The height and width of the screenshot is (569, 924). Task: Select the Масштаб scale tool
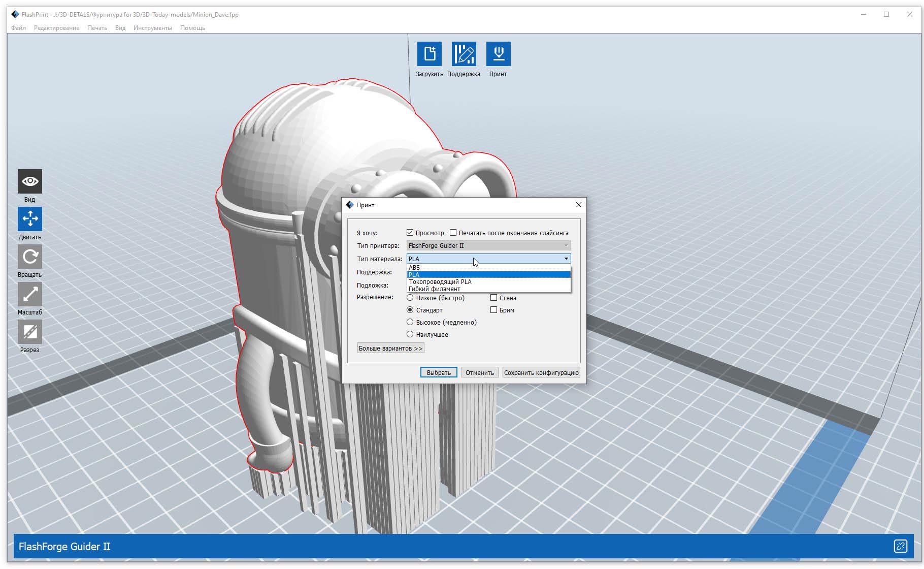point(30,294)
